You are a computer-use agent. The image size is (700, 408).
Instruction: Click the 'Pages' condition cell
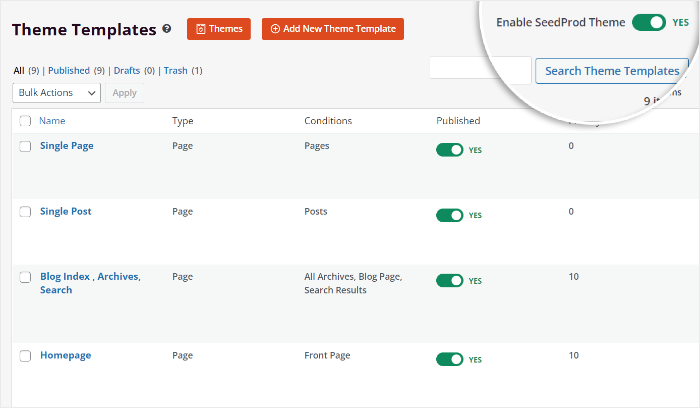click(317, 146)
